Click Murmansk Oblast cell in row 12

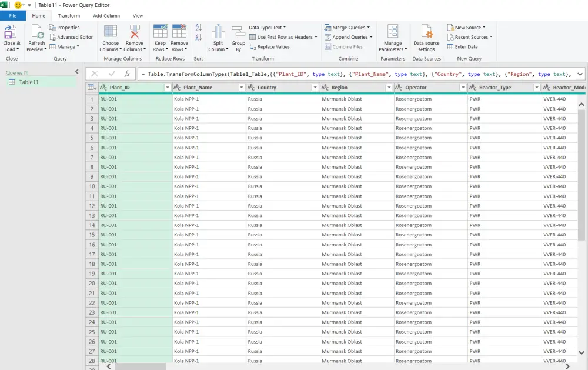click(357, 206)
